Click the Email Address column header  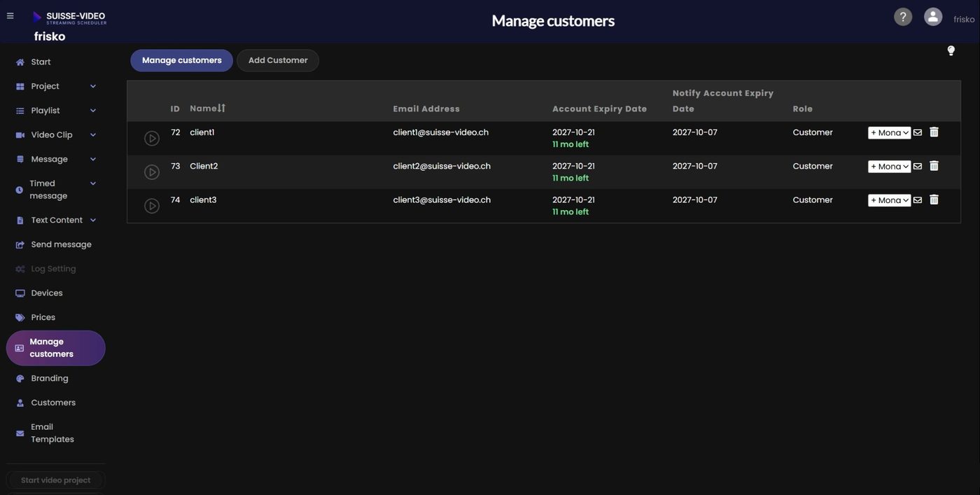(426, 109)
